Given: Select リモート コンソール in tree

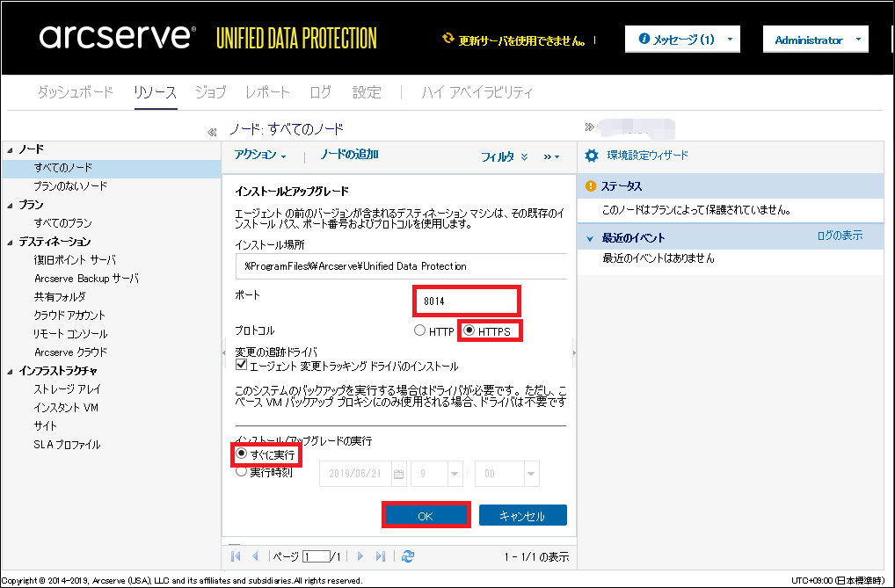Looking at the screenshot, I should pos(71,334).
